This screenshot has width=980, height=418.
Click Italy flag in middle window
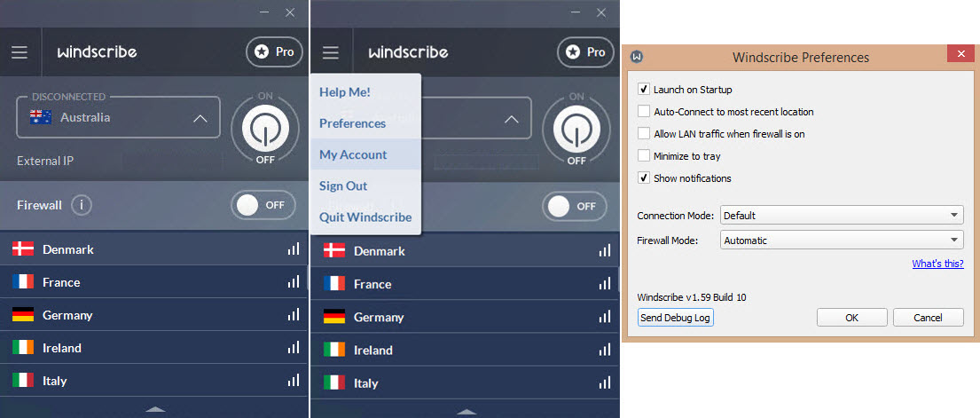click(x=334, y=383)
